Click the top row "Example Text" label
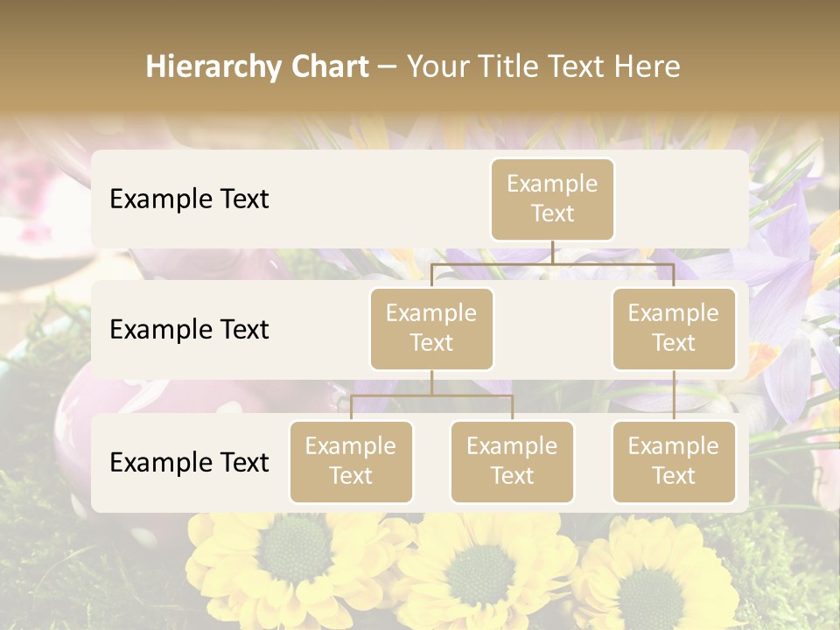 (x=189, y=199)
